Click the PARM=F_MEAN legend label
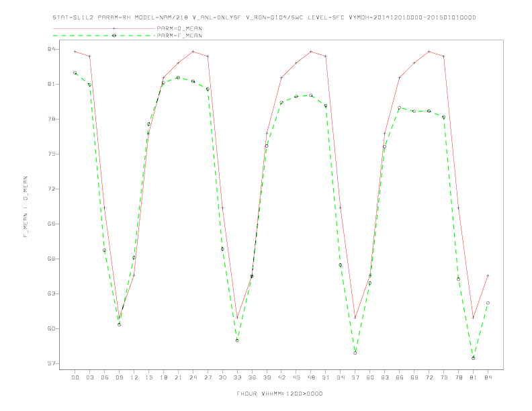 [x=179, y=36]
